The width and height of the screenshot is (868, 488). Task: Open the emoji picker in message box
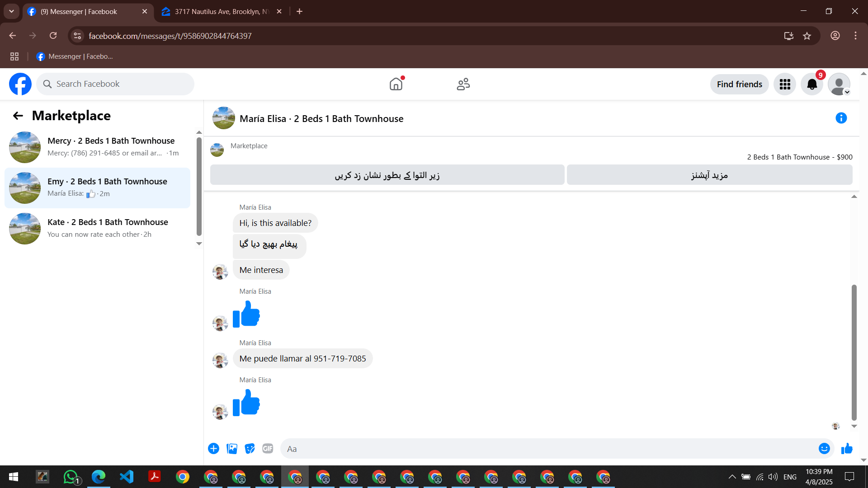click(824, 449)
